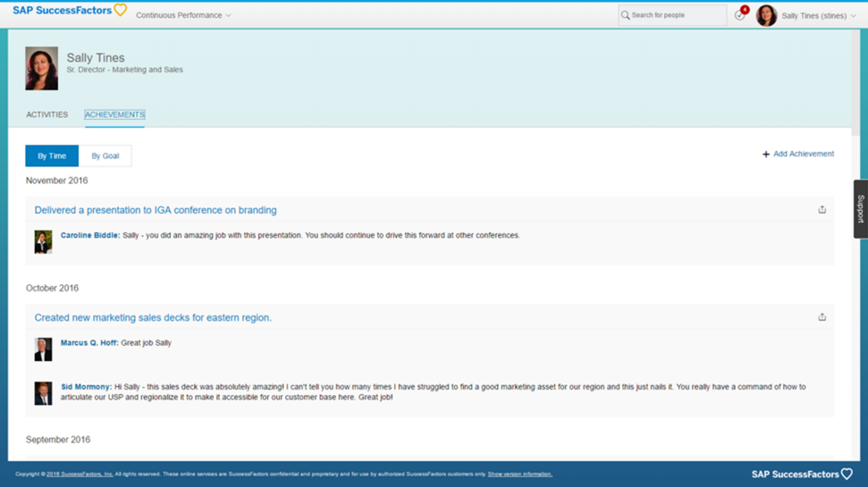The image size is (868, 487).
Task: Share the IGA conference presentation achievement
Action: click(x=822, y=210)
